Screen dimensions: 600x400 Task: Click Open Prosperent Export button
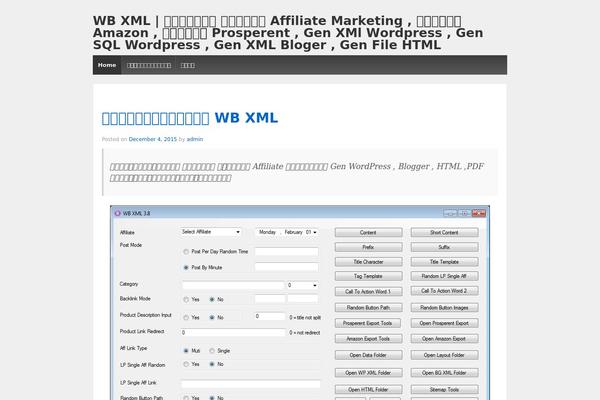pyautogui.click(x=444, y=323)
